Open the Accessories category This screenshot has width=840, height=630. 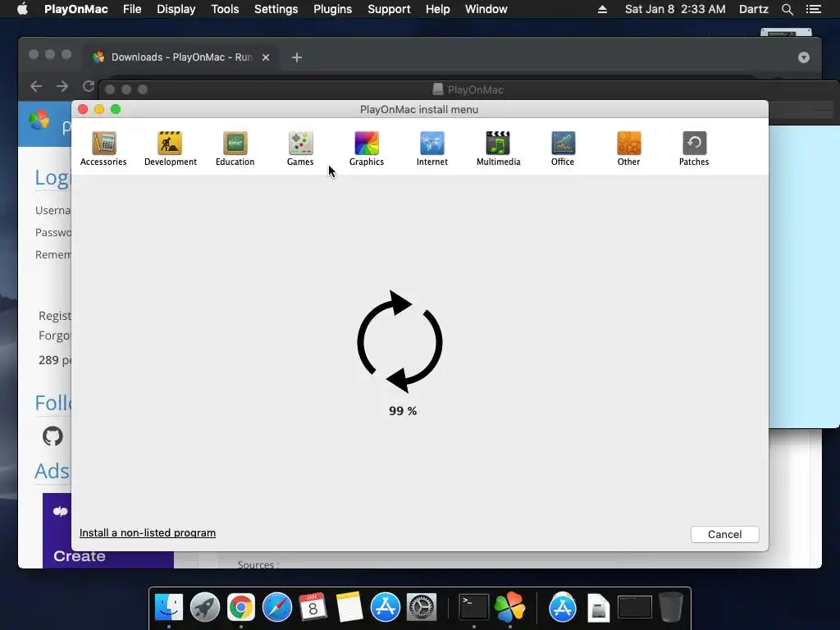103,148
